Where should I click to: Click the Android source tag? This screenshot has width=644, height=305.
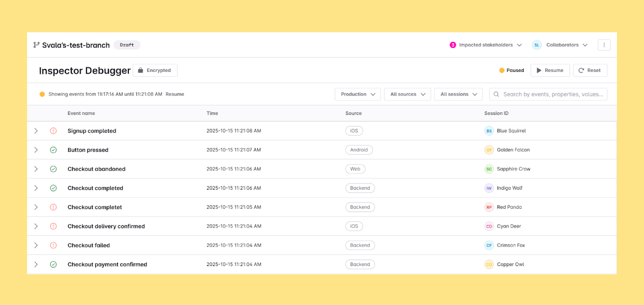pyautogui.click(x=359, y=150)
